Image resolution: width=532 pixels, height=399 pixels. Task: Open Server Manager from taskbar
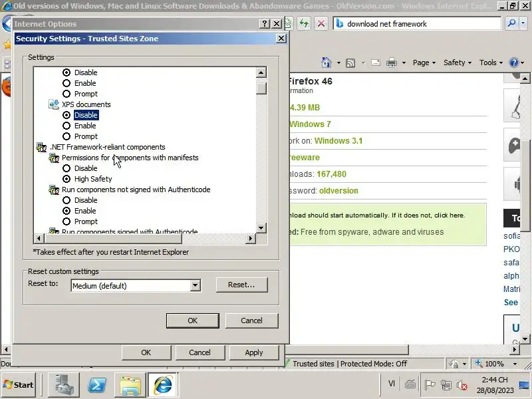point(64,385)
